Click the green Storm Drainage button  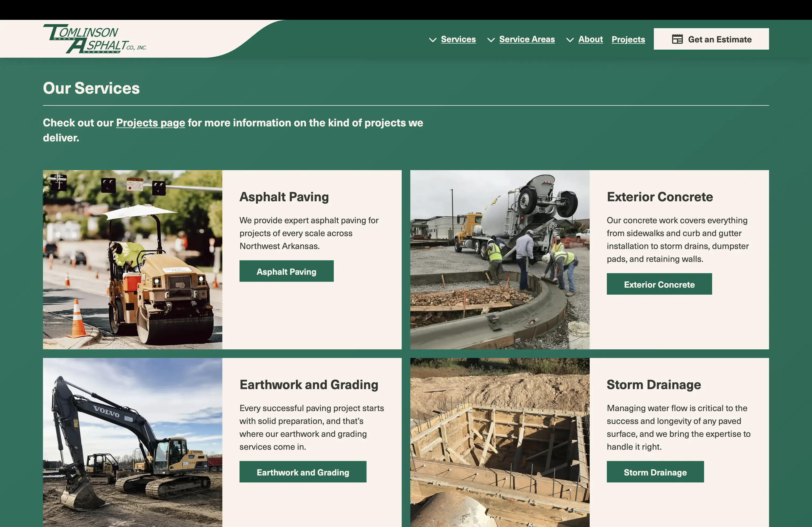[655, 472]
